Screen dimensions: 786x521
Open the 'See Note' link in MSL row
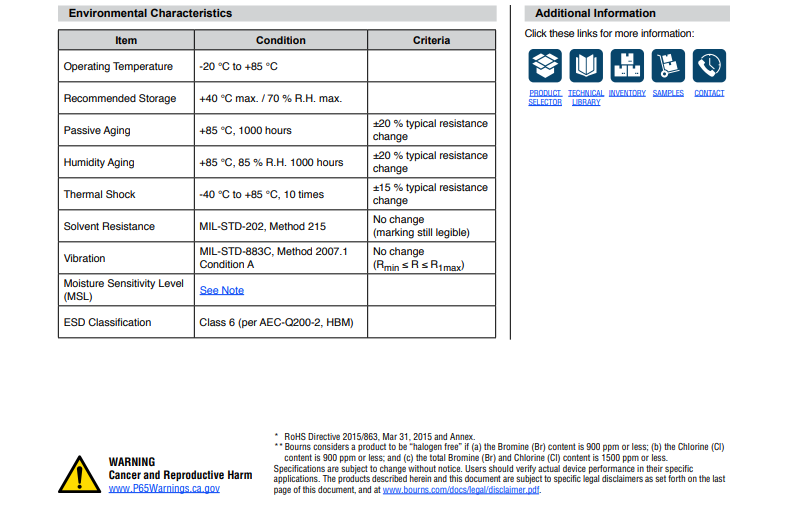click(221, 290)
